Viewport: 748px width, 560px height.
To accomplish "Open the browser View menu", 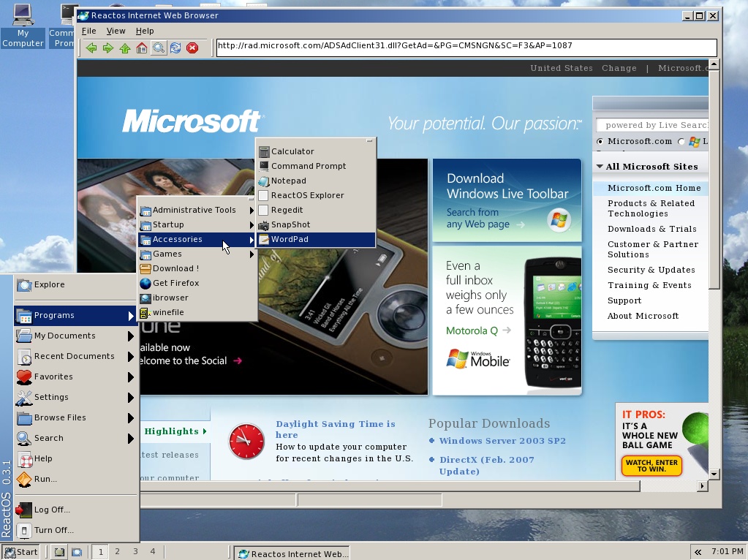I will pyautogui.click(x=116, y=31).
